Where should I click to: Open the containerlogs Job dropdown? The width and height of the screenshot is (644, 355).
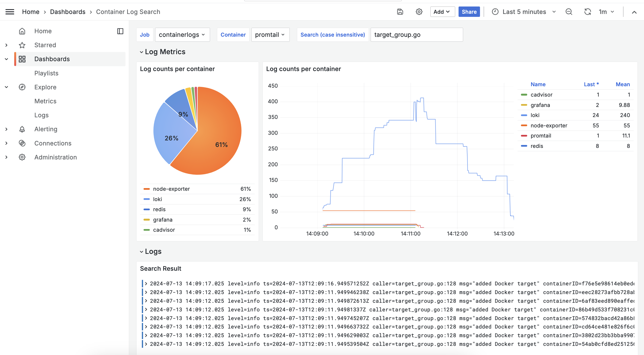182,35
